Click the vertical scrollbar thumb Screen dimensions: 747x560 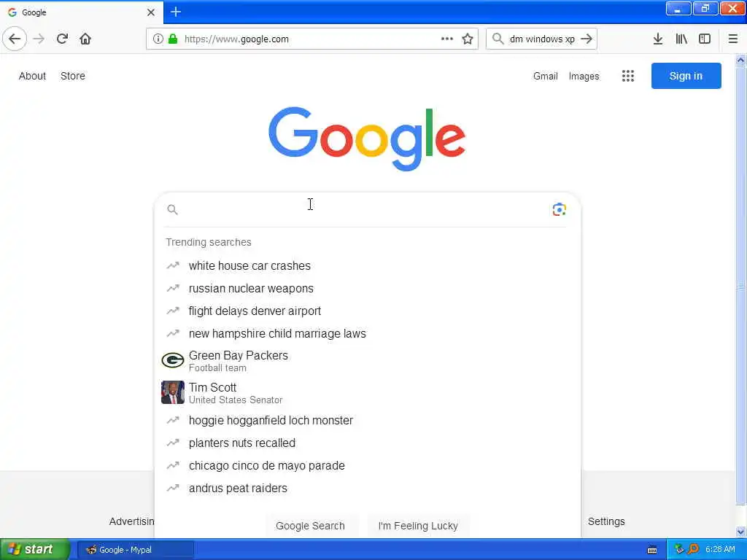click(740, 286)
